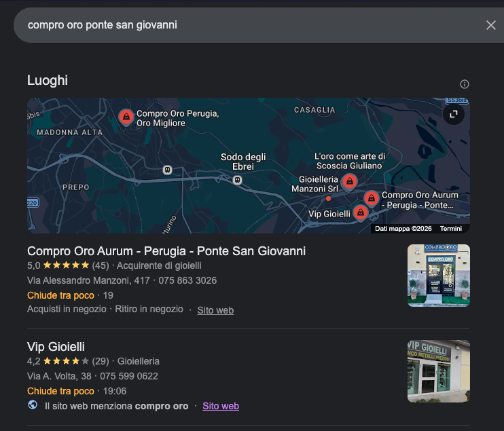The width and height of the screenshot is (504, 431).
Task: Open the Vip Gioielli listing title
Action: [x=56, y=347]
